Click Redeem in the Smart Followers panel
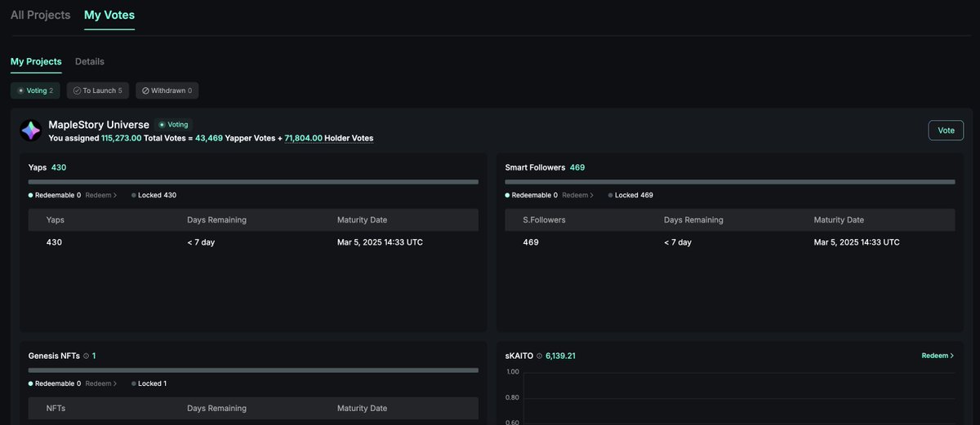 578,195
